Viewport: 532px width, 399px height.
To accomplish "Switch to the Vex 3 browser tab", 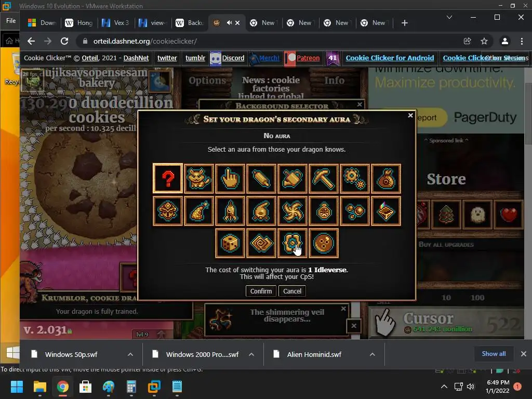I will (x=116, y=23).
